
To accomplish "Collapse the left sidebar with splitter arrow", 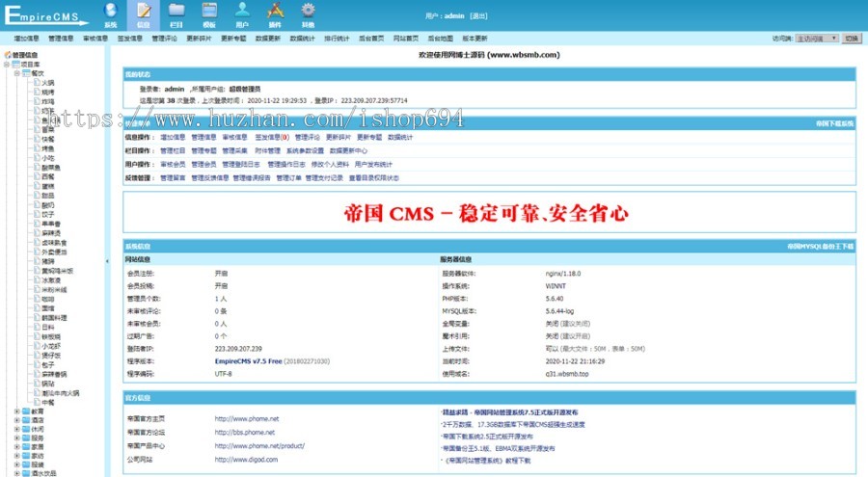I will point(107,260).
